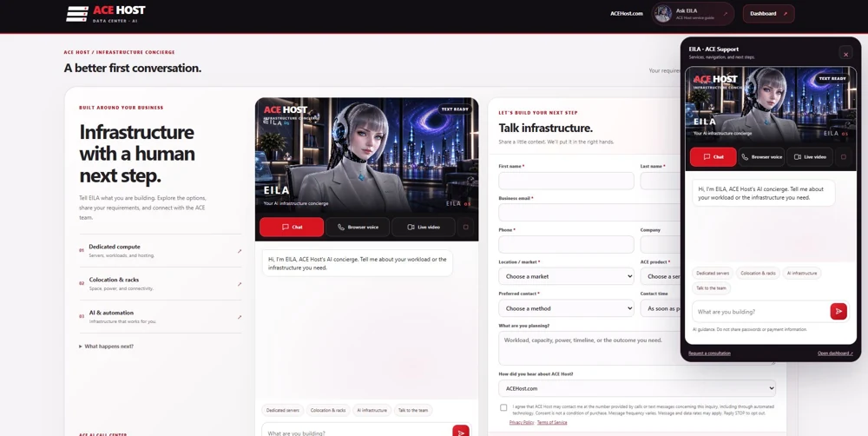Pick the Talk to the team chip in the support popup

click(x=712, y=288)
